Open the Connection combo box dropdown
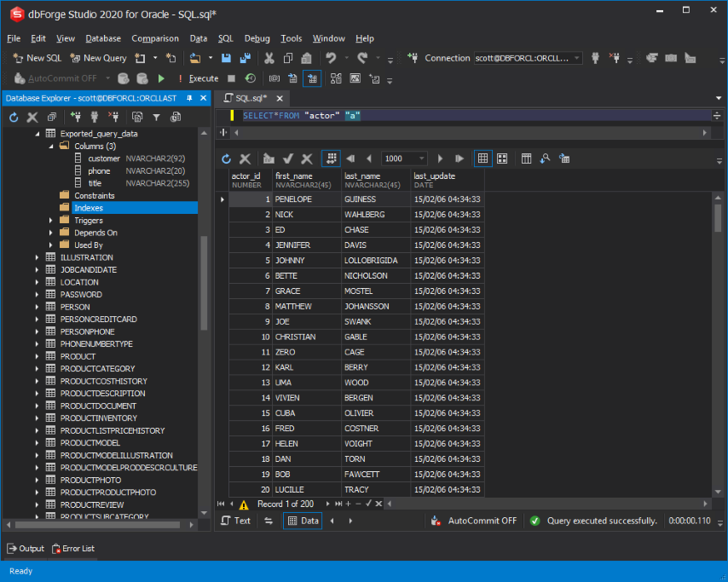The width and height of the screenshot is (728, 582). [576, 58]
